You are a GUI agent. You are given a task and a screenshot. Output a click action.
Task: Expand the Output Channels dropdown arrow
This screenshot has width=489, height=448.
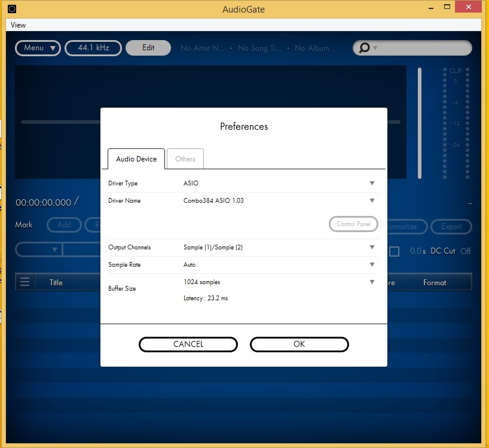coord(372,248)
